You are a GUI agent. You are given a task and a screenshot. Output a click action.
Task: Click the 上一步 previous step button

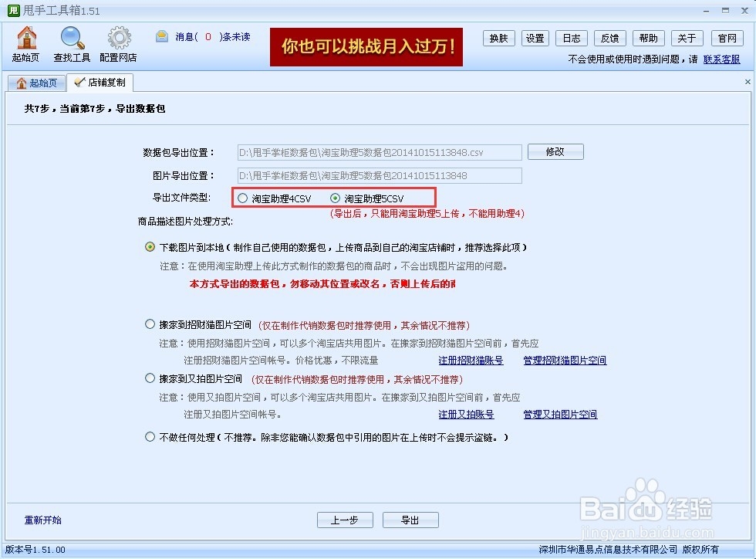coord(345,520)
